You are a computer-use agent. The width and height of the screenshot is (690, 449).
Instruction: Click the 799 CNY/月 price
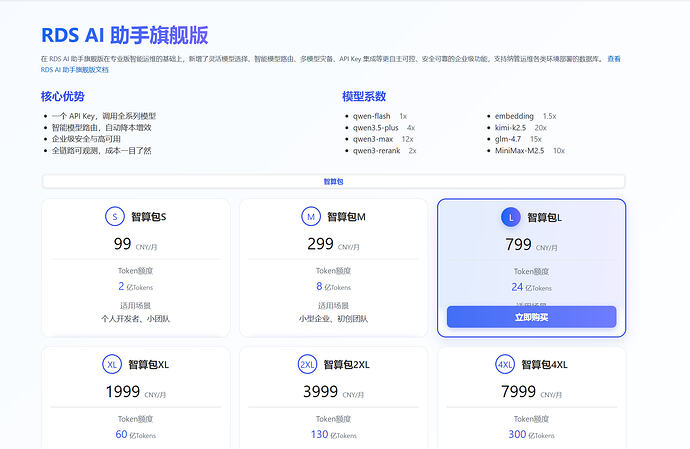coord(532,245)
